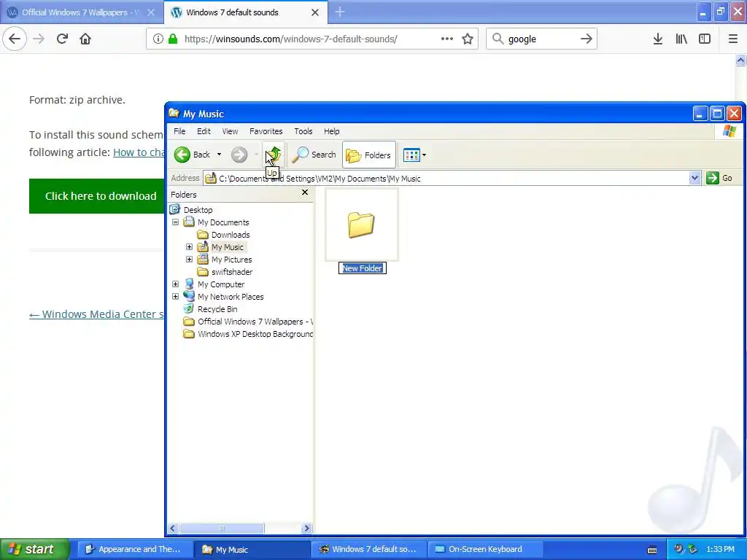Show site information icon in Firefox URL bar
Viewport: 747px width, 560px height.
click(x=158, y=39)
